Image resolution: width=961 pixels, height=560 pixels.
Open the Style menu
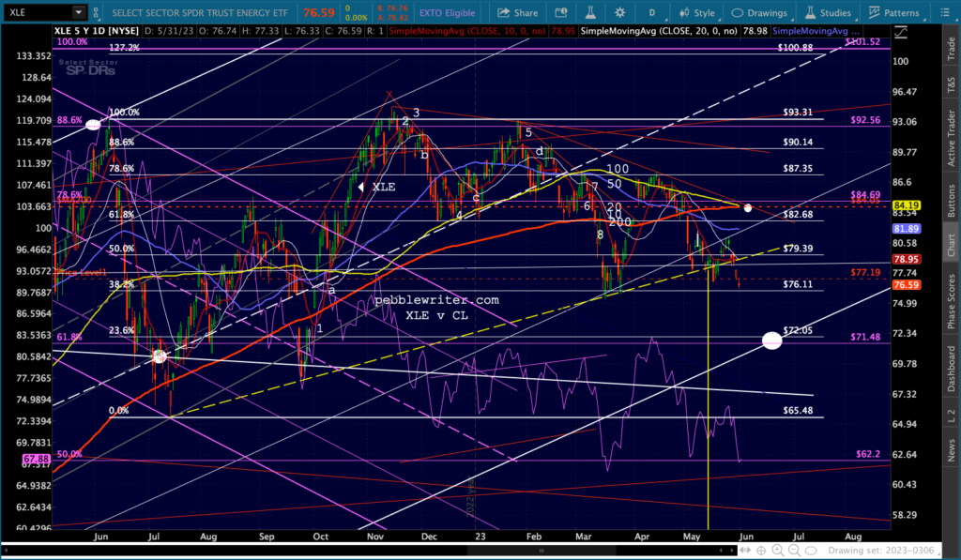pos(697,12)
